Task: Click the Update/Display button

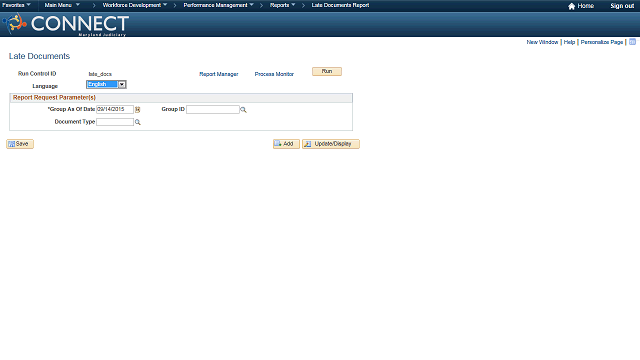Action: point(331,144)
